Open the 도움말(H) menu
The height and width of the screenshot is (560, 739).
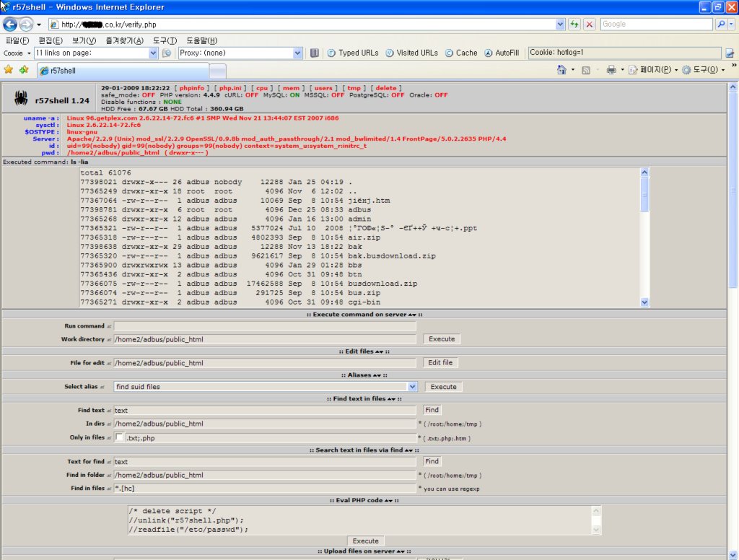(202, 40)
